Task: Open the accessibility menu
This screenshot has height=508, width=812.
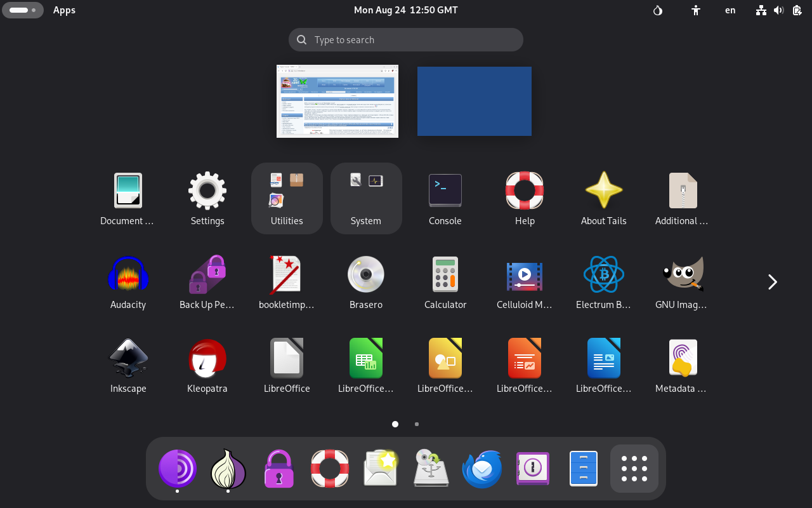Action: pyautogui.click(x=696, y=10)
